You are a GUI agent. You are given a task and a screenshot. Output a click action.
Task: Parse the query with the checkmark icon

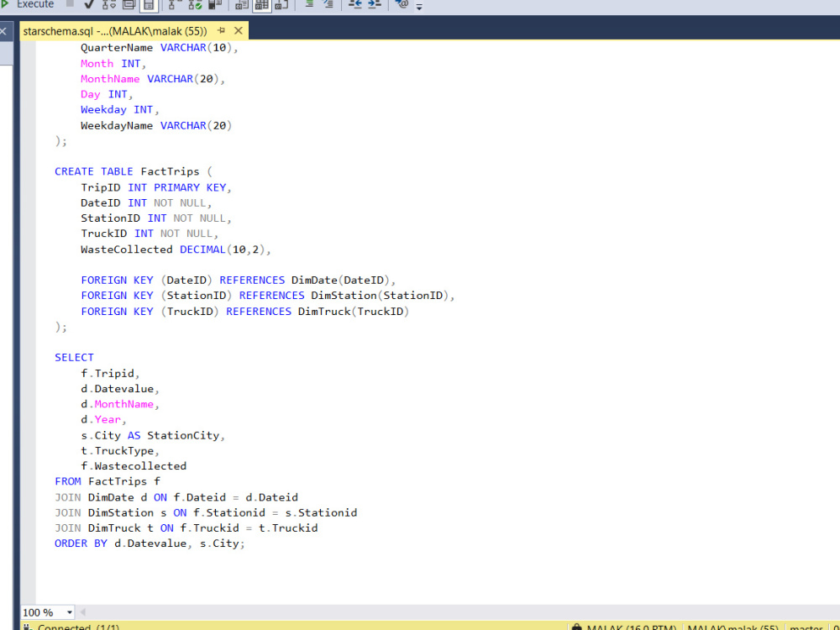(x=89, y=4)
